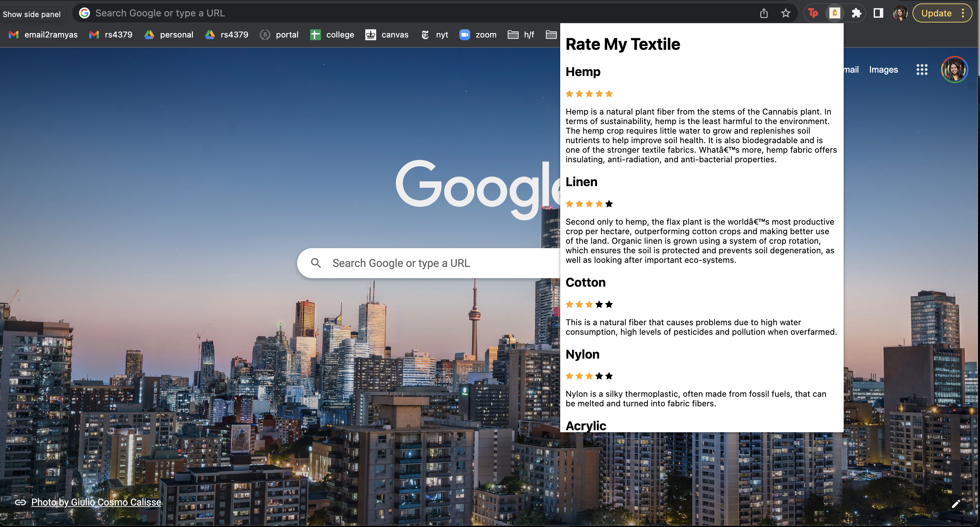Click the Rate My Textile extension icon
Screen dimensions: 980x527
pyautogui.click(x=834, y=13)
